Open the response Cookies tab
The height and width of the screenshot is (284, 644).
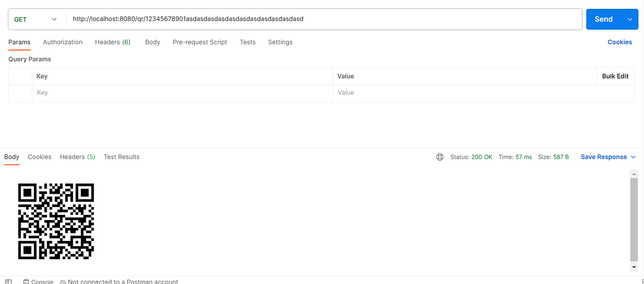(40, 157)
